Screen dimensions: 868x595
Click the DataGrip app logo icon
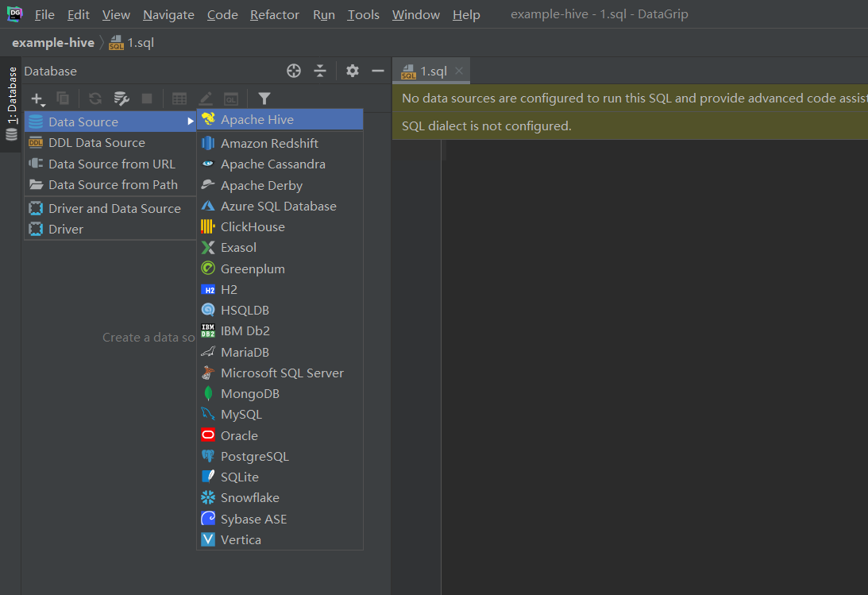(x=15, y=14)
